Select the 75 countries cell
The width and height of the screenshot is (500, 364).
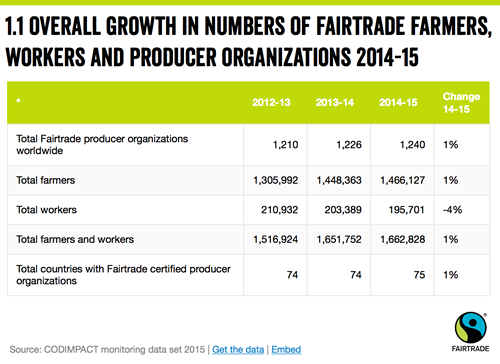419,275
